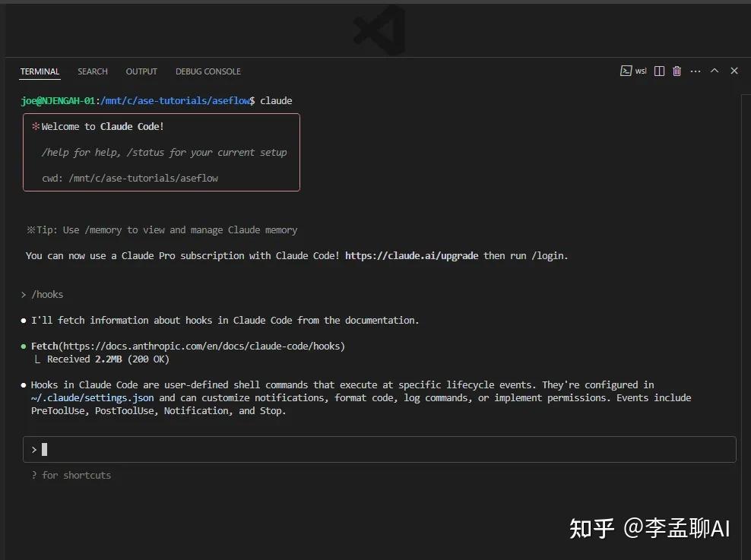This screenshot has height=560, width=751.
Task: Switch to the TERMINAL tab
Action: click(40, 71)
